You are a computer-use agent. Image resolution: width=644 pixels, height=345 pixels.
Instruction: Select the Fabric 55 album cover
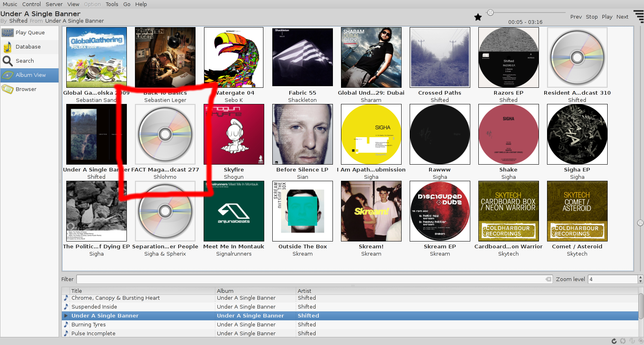pos(303,57)
